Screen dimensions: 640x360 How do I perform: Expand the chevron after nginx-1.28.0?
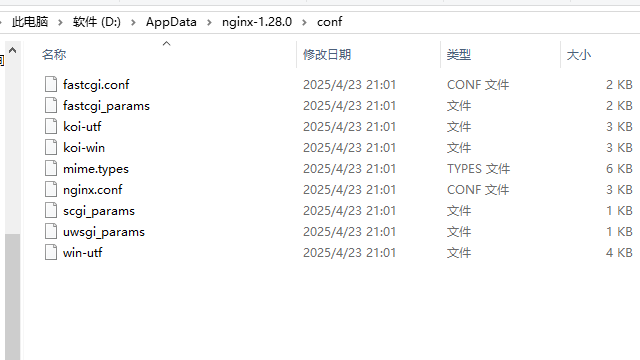pyautogui.click(x=304, y=22)
